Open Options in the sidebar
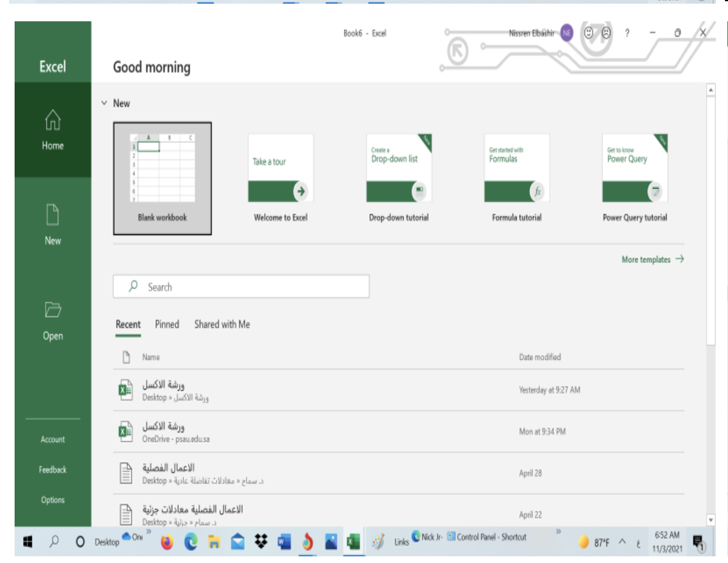The height and width of the screenshot is (563, 728). point(52,500)
